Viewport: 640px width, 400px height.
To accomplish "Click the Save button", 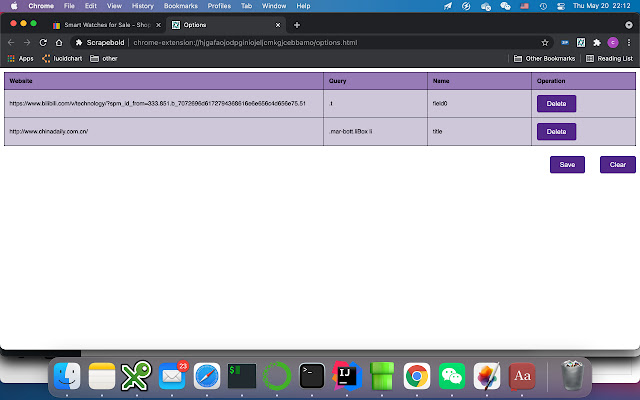I will [x=567, y=165].
